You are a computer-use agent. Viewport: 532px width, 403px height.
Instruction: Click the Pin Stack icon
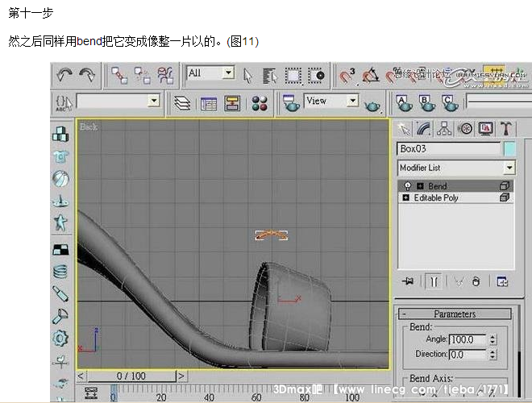[408, 281]
